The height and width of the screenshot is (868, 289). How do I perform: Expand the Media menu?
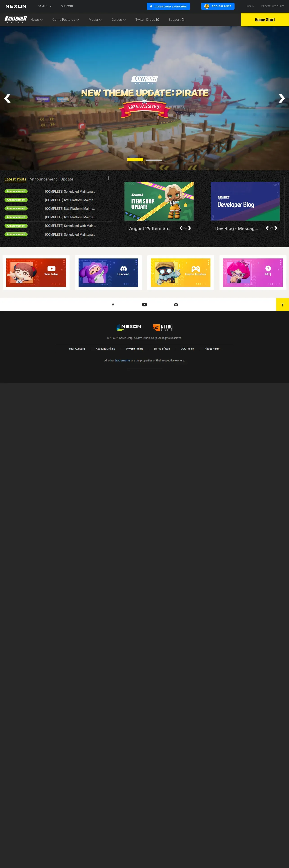coord(95,20)
